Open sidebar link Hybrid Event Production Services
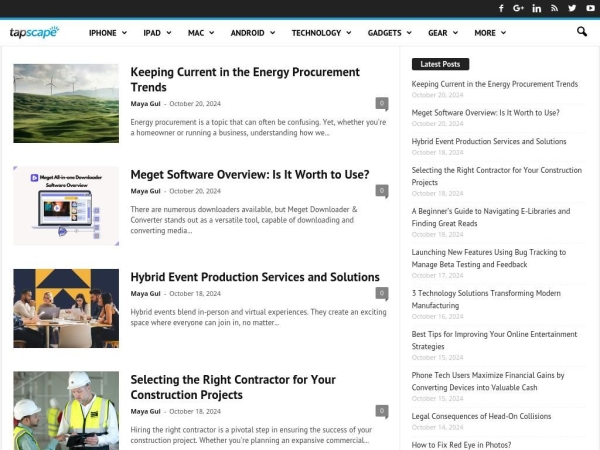Image resolution: width=600 pixels, height=450 pixels. pos(489,142)
